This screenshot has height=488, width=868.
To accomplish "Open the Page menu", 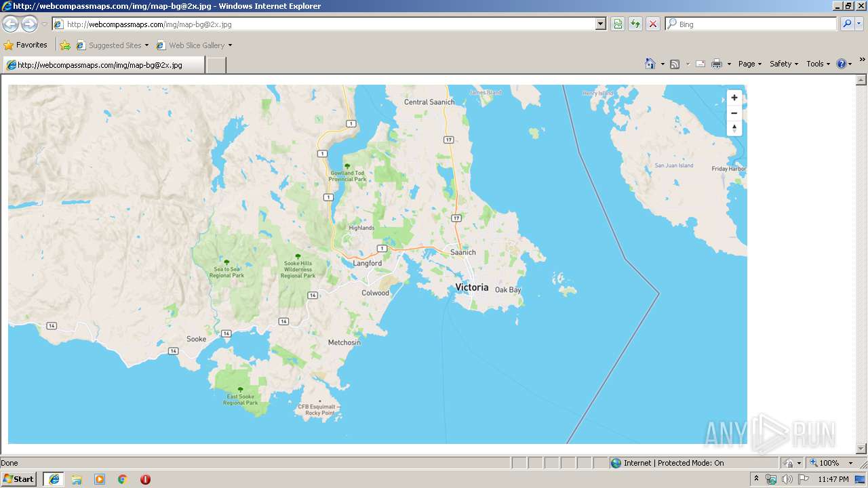I will click(750, 64).
